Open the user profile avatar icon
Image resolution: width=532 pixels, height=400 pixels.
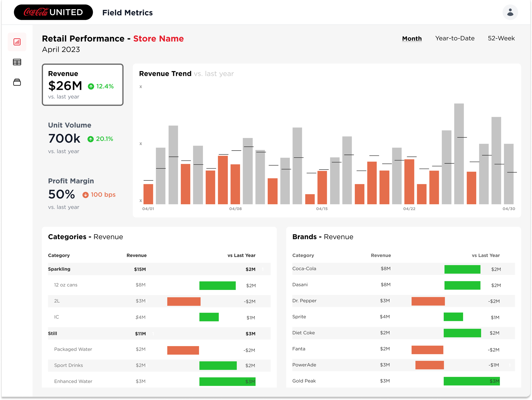pos(510,12)
